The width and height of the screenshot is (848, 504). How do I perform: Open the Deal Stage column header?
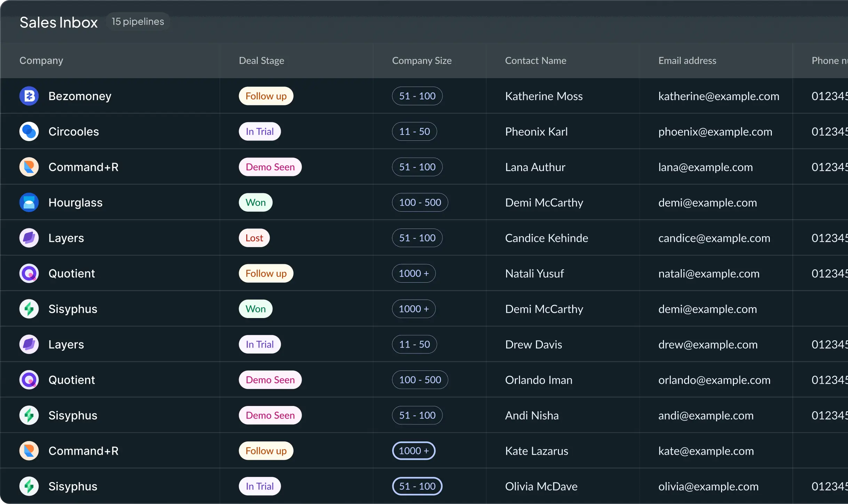coord(262,60)
